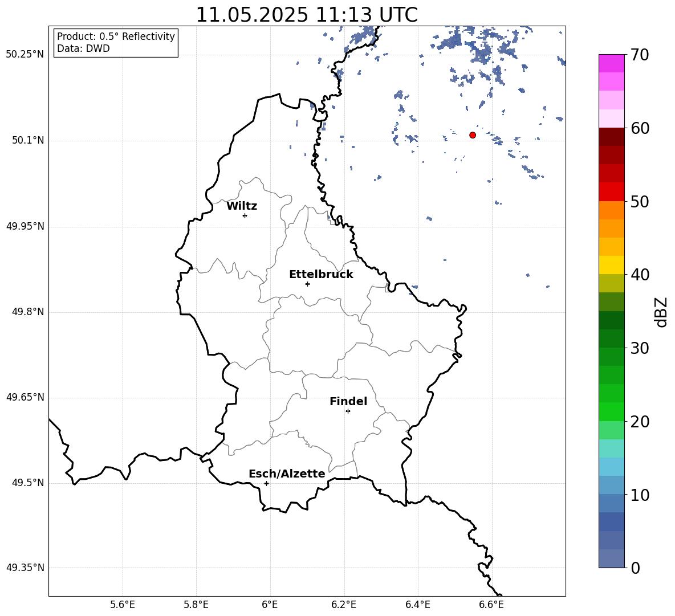Click the 20 tick label on colorbar
Viewport: 675px width, 616px height.
[x=640, y=422]
